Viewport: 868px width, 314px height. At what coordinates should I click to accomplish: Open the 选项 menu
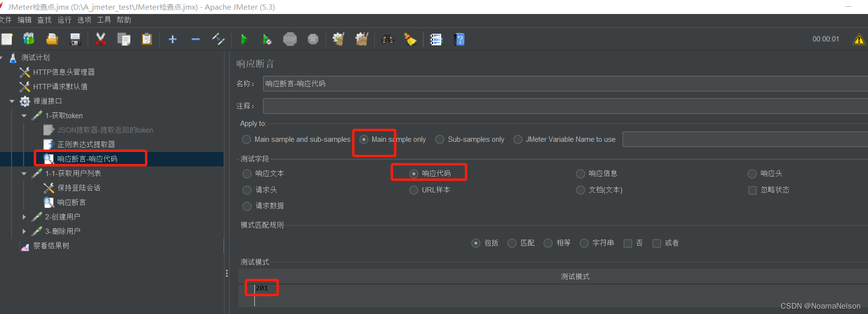click(x=84, y=20)
